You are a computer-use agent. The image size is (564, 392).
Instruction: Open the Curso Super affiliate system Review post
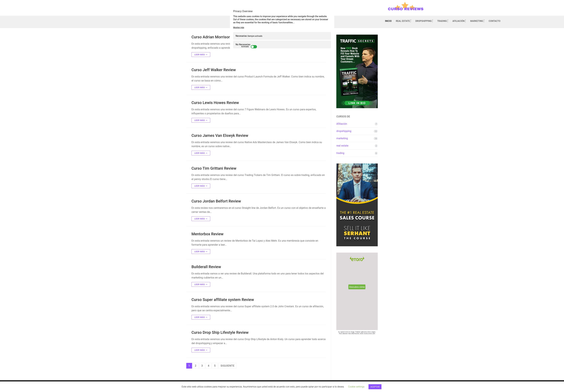[x=223, y=300]
